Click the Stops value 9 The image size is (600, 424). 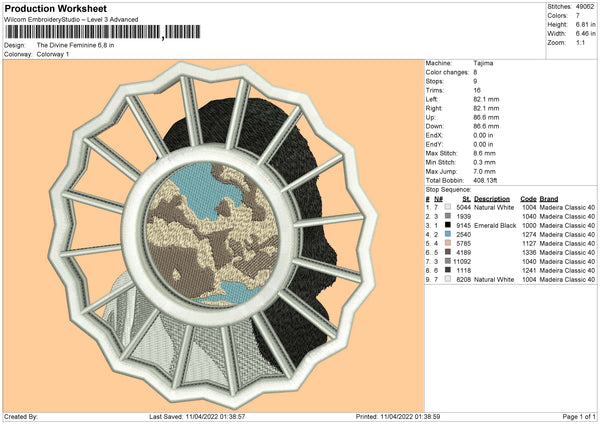[475, 81]
